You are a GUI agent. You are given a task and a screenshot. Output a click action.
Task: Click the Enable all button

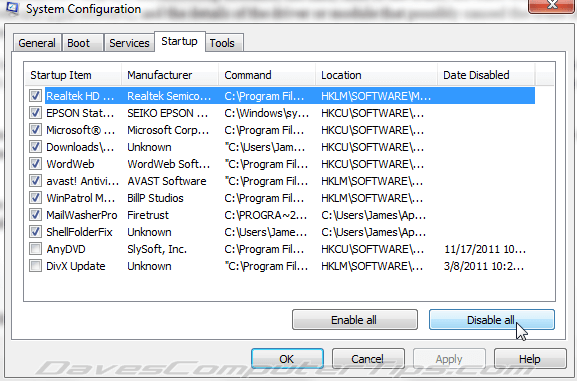click(355, 320)
